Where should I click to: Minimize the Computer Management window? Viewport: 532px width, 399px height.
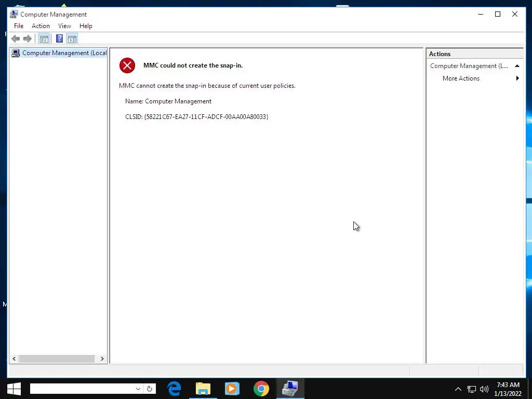[481, 14]
